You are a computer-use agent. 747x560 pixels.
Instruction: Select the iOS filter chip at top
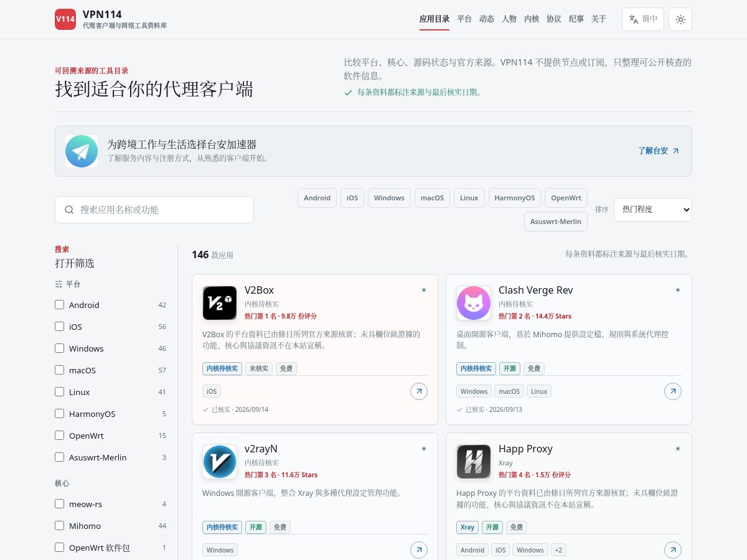click(x=352, y=198)
